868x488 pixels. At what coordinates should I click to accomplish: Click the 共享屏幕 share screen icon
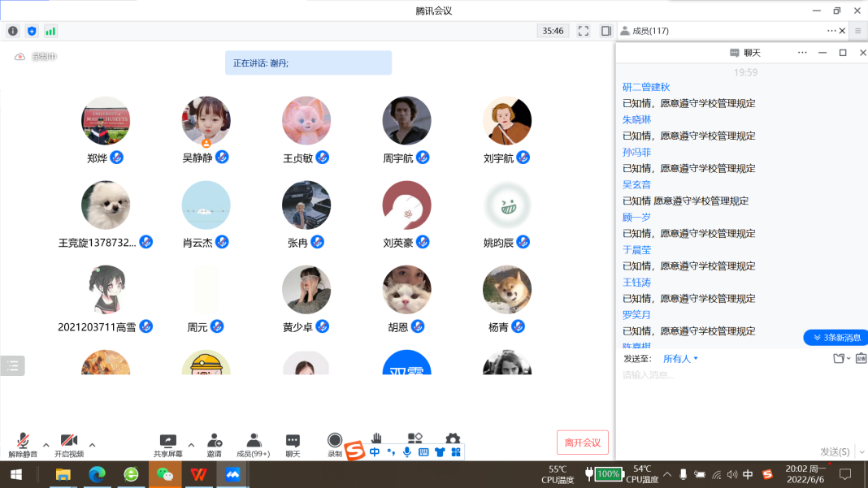click(168, 442)
